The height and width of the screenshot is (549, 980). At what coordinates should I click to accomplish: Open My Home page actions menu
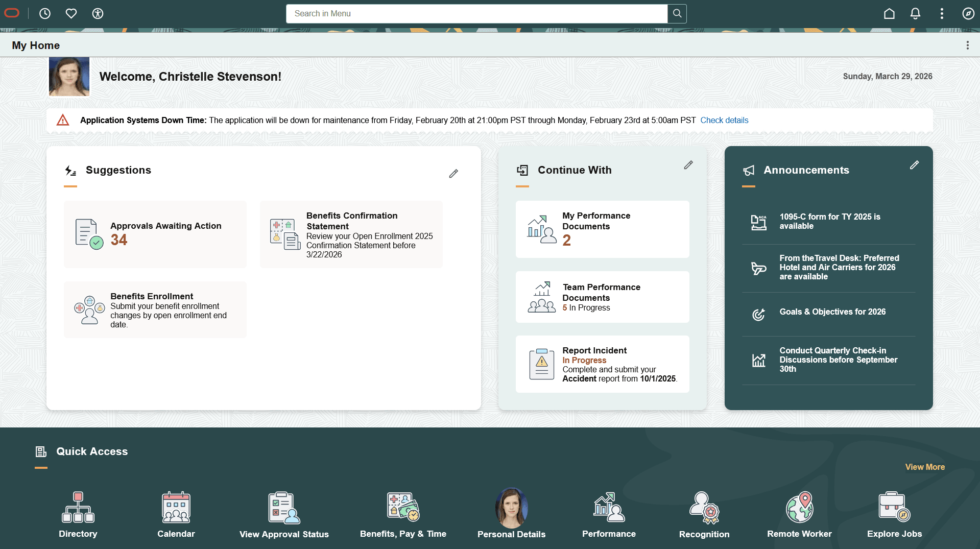[967, 45]
